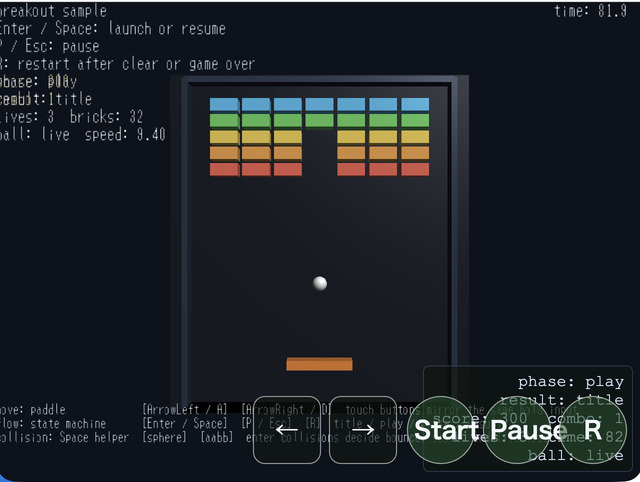This screenshot has height=482, width=640.
Task: Click the 'ball: live speed' status text
Action: pos(83,134)
